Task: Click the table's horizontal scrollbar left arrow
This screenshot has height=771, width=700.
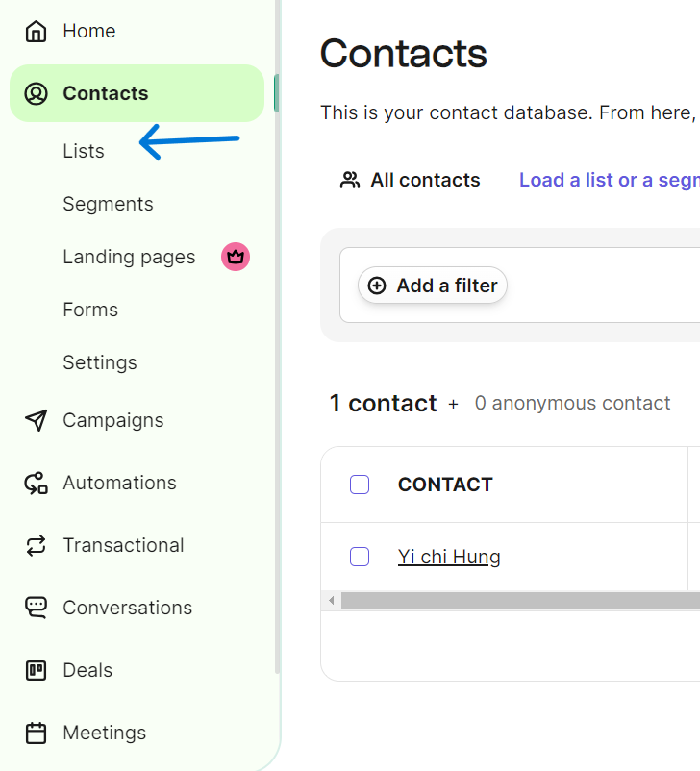Action: pyautogui.click(x=332, y=601)
